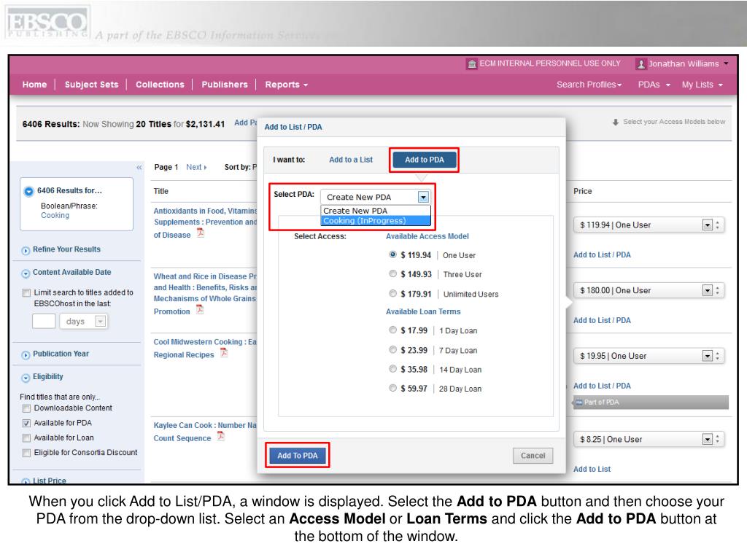Open the Publishers page
The image size is (747, 560).
pyautogui.click(x=225, y=85)
